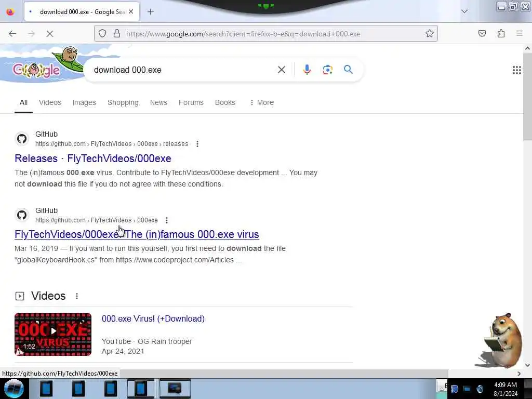Open 'FlyTechVideos/000exe: The (in)famous 000.exe virus' link
The width and height of the screenshot is (532, 399).
[137, 234]
